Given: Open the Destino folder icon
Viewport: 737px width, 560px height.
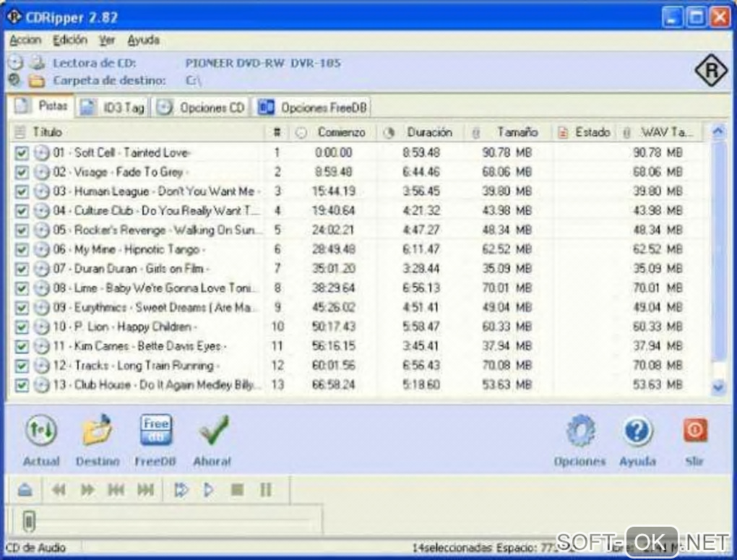Looking at the screenshot, I should (98, 430).
